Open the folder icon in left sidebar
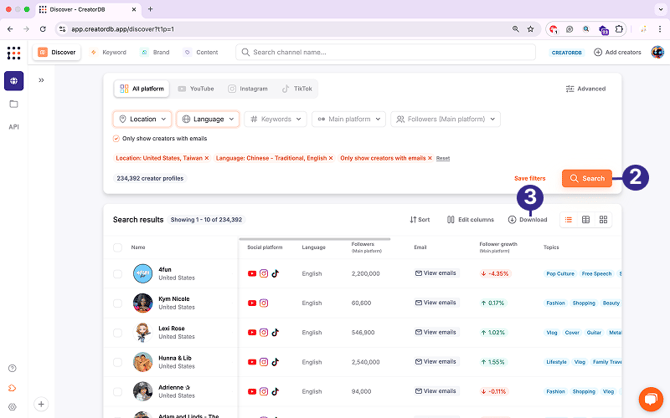 pos(14,103)
